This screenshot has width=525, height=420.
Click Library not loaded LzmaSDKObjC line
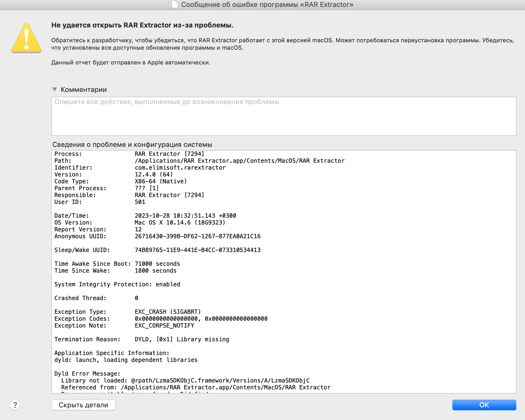[185, 380]
